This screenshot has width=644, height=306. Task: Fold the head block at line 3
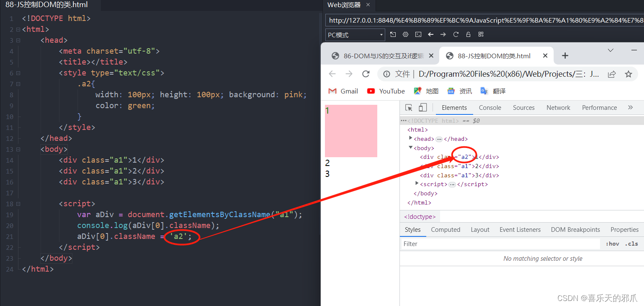[x=18, y=40]
